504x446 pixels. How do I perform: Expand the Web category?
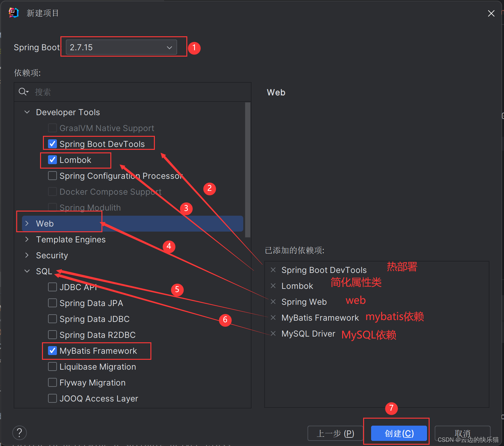point(27,224)
